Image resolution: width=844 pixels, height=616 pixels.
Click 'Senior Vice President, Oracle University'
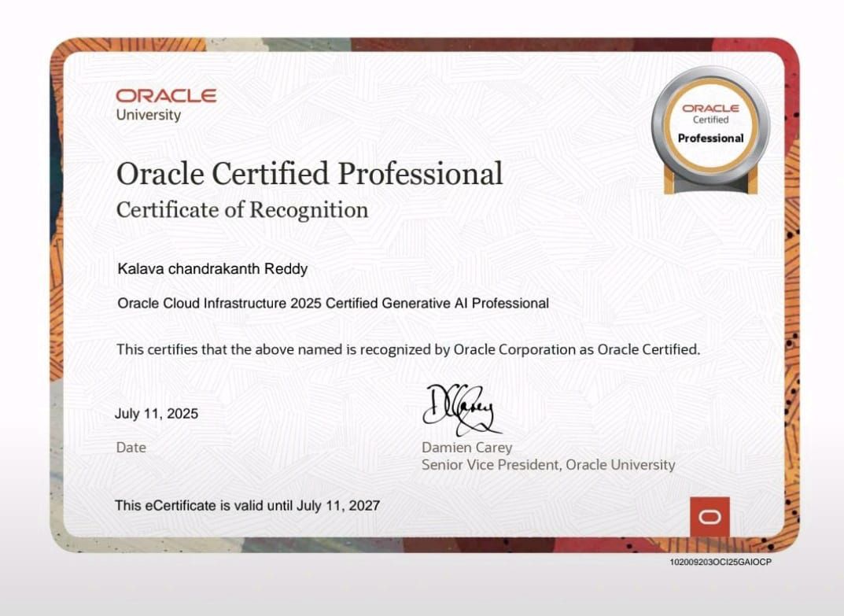[548, 465]
